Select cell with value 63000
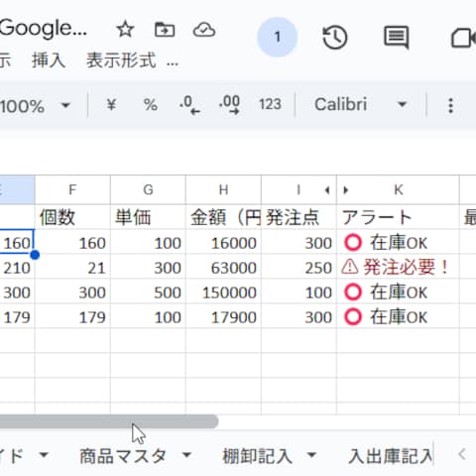 coord(223,267)
